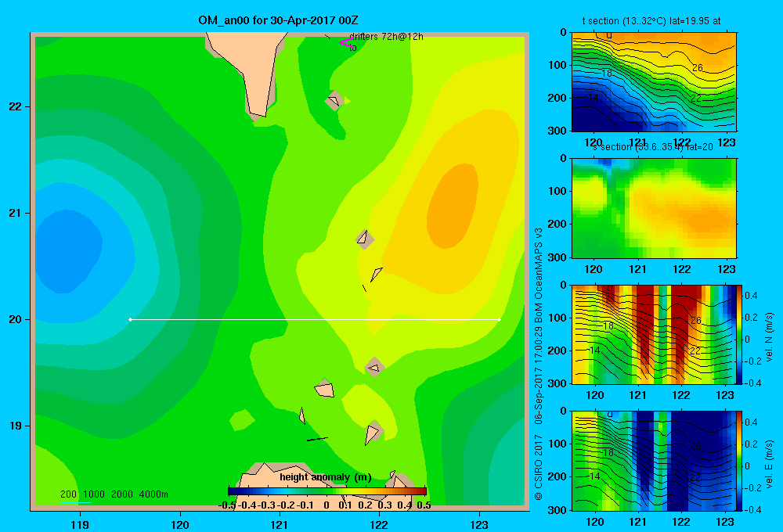Click latitude label 22 on main map

point(15,107)
